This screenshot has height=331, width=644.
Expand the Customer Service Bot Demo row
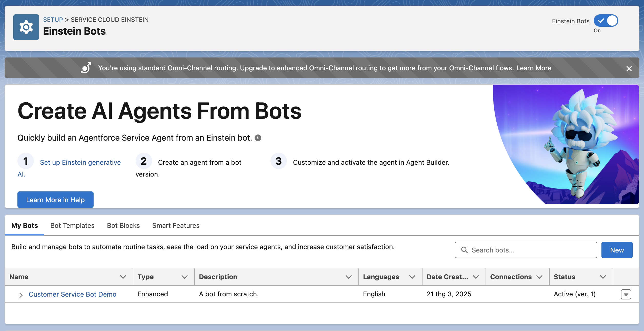21,295
